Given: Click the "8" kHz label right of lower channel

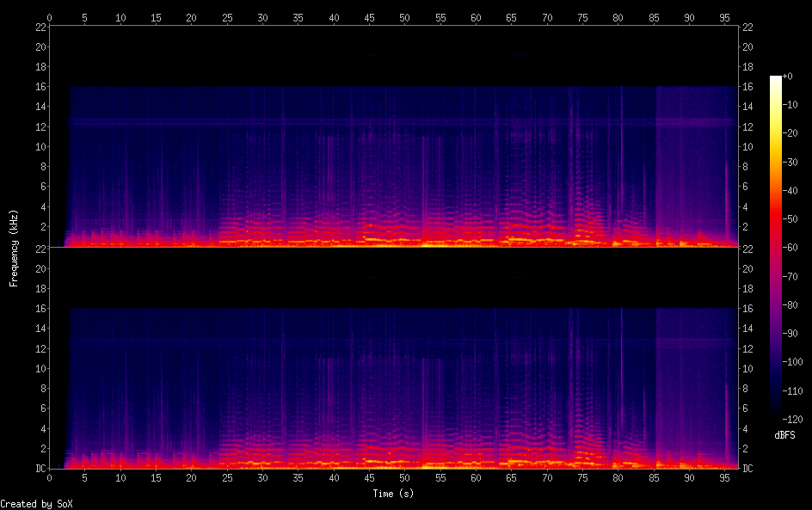Looking at the screenshot, I should coord(745,388).
